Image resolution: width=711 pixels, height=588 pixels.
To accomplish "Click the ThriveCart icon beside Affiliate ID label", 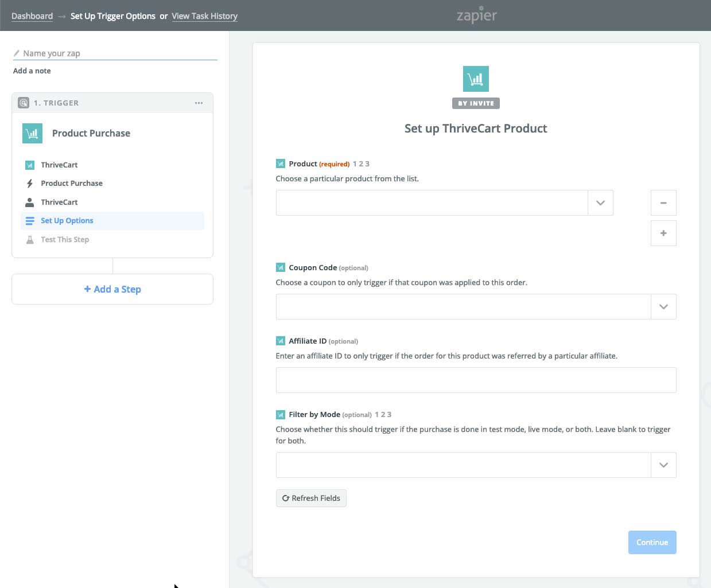I will point(281,341).
